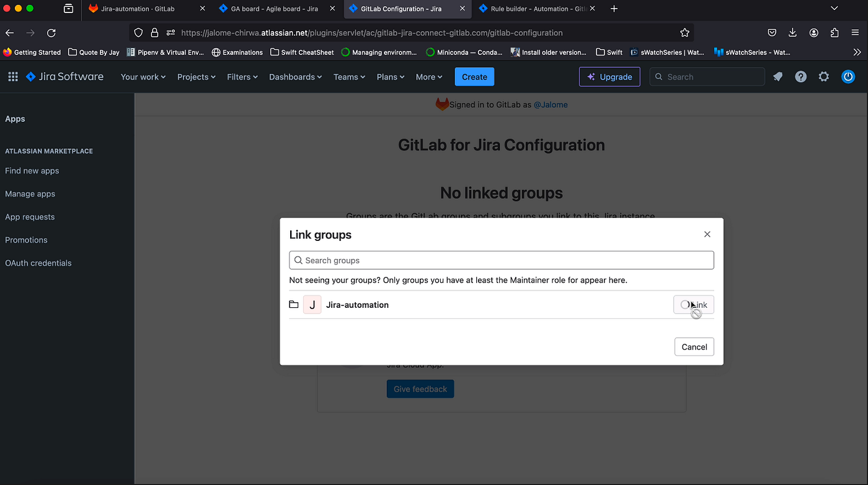Click the browser back arrow
Screen dimensions: 868x485
point(10,33)
